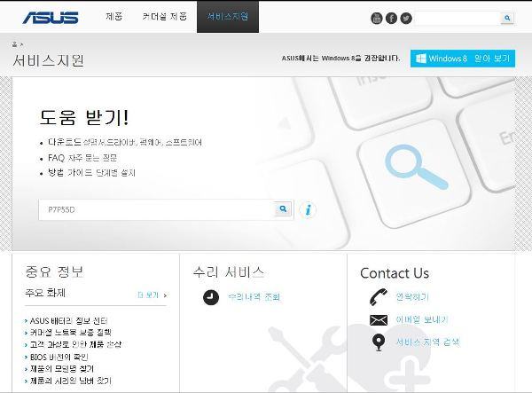Open the YouTube social icon

point(376,19)
